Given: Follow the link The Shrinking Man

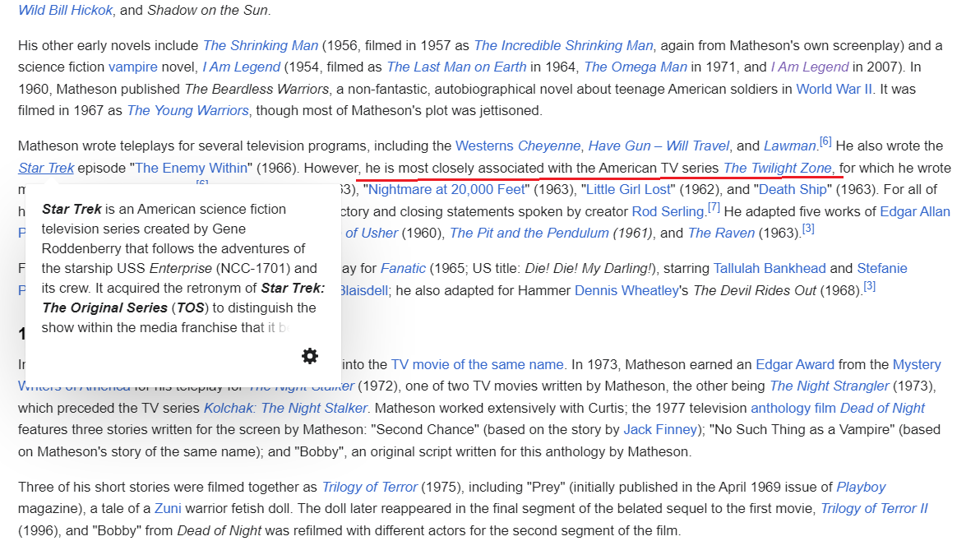Looking at the screenshot, I should 261,45.
